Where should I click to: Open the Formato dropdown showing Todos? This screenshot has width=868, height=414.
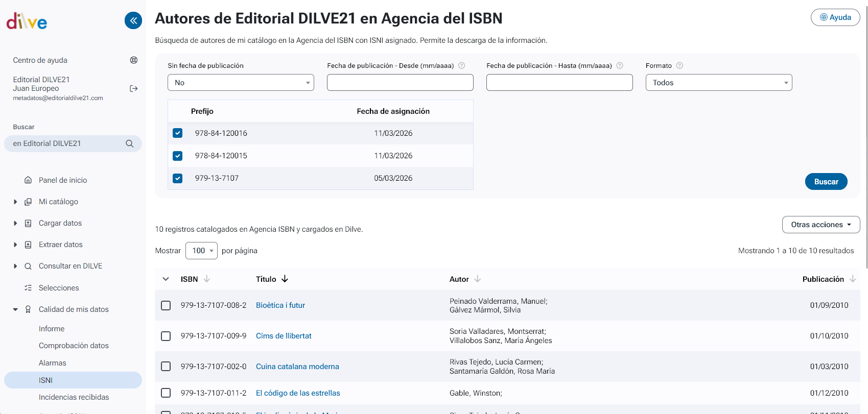tap(718, 83)
